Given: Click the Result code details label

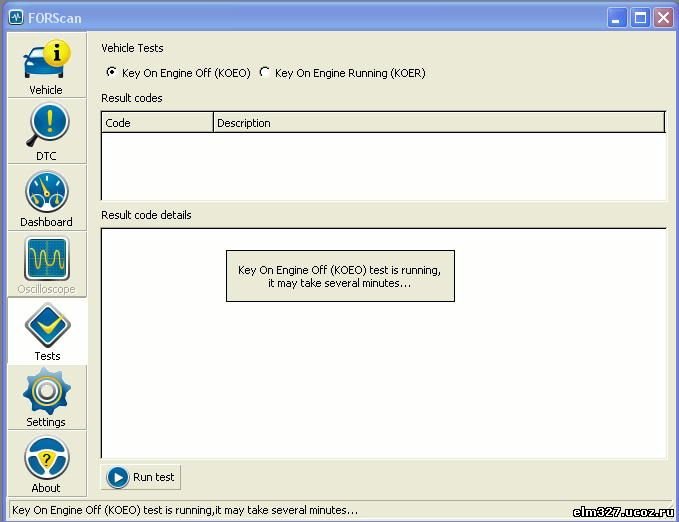Looking at the screenshot, I should coord(146,215).
